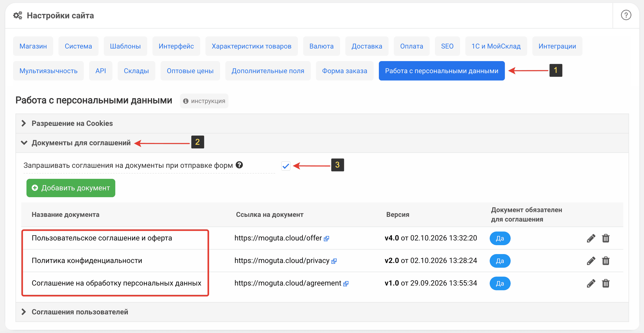The height and width of the screenshot is (333, 644).
Task: Collapse the 'Документы для соглашений' section
Action: pos(322,143)
